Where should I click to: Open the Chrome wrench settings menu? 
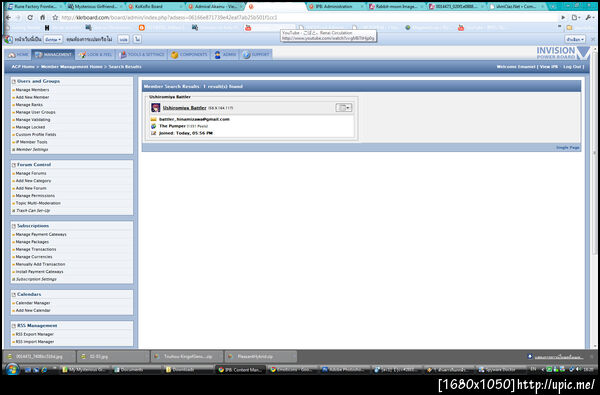(590, 18)
